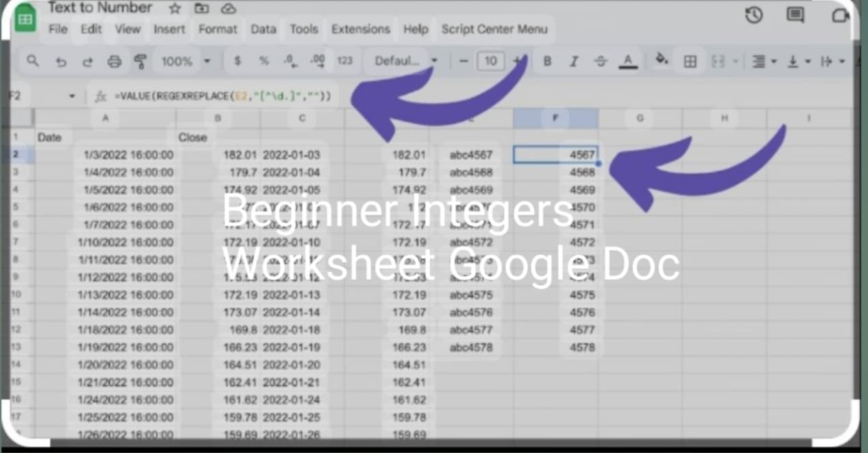Format as percent icon
Screen dimensions: 868x453
pos(264,61)
